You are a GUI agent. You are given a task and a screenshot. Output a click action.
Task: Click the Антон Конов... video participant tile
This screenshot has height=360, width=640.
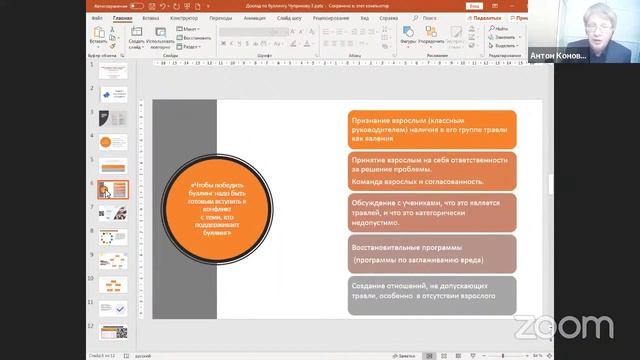pyautogui.click(x=584, y=31)
